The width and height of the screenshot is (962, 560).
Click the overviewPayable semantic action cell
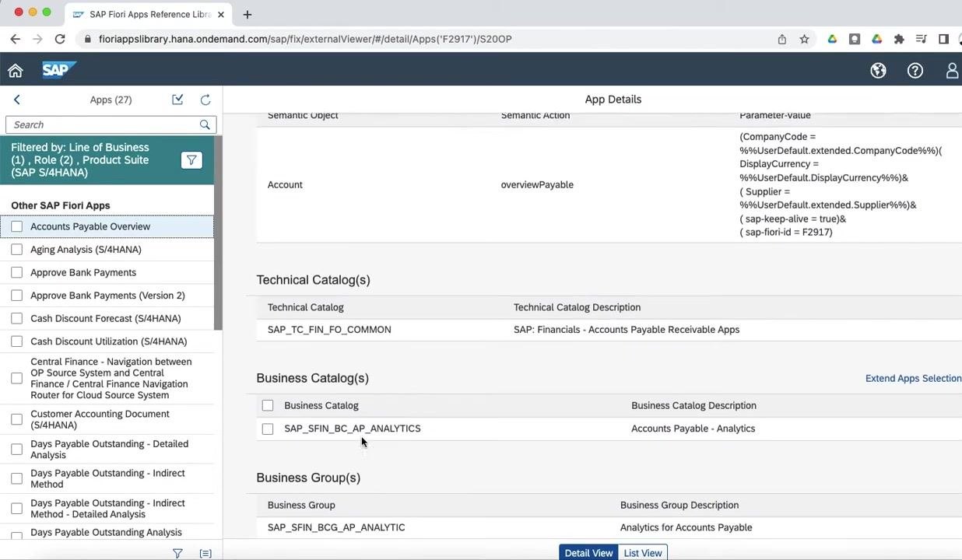coord(537,184)
